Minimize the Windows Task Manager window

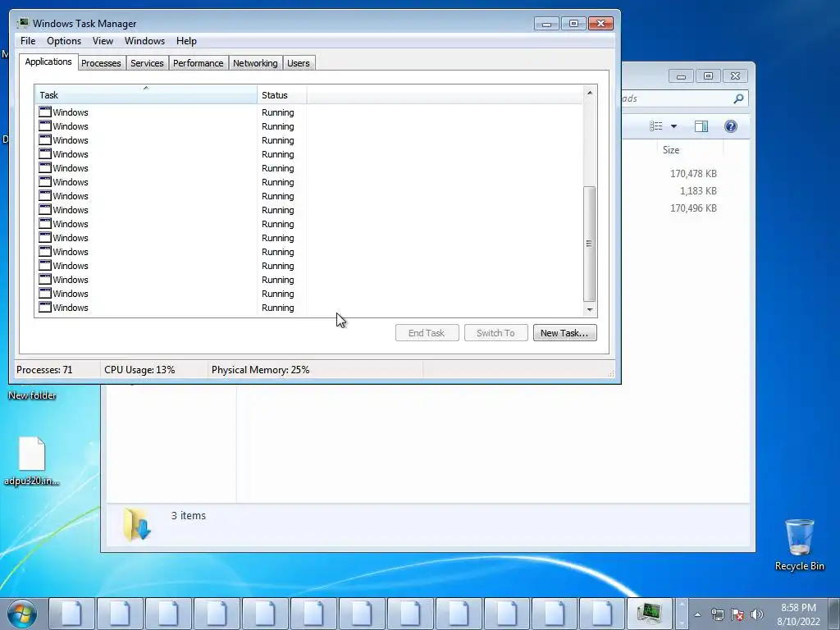[546, 24]
